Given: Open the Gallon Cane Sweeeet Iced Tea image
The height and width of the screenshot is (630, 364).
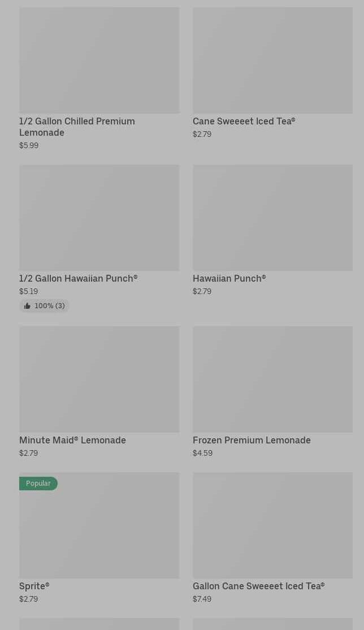Looking at the screenshot, I should [273, 525].
